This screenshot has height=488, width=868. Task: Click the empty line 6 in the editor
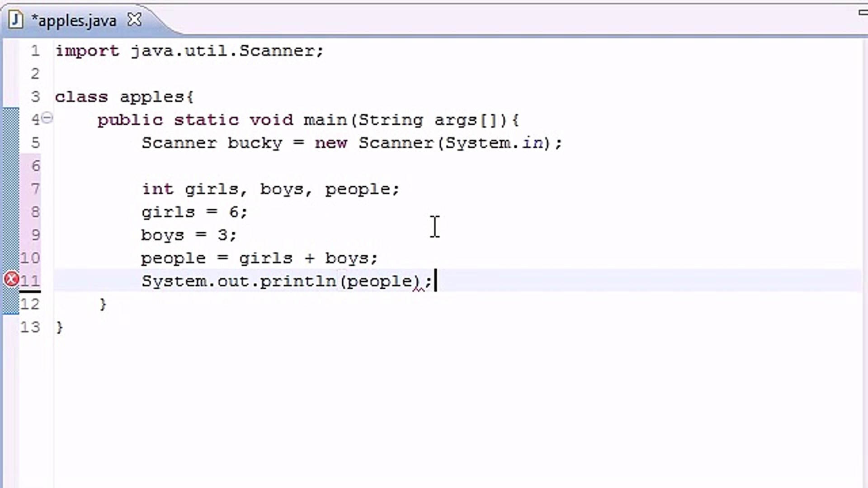pos(181,166)
